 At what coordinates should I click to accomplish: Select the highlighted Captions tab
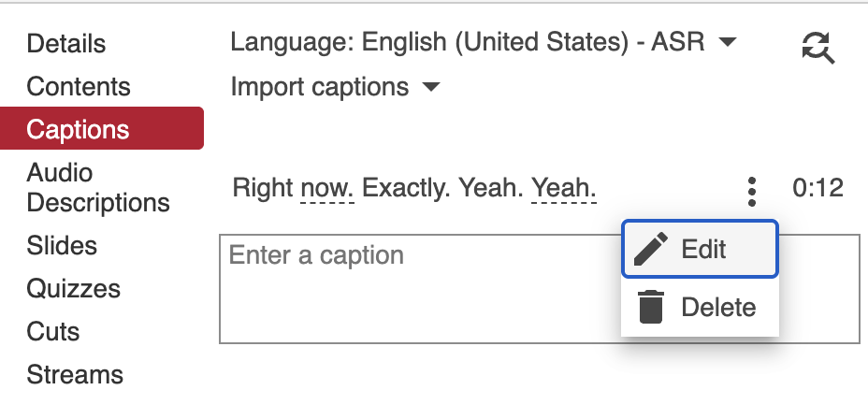[x=79, y=129]
